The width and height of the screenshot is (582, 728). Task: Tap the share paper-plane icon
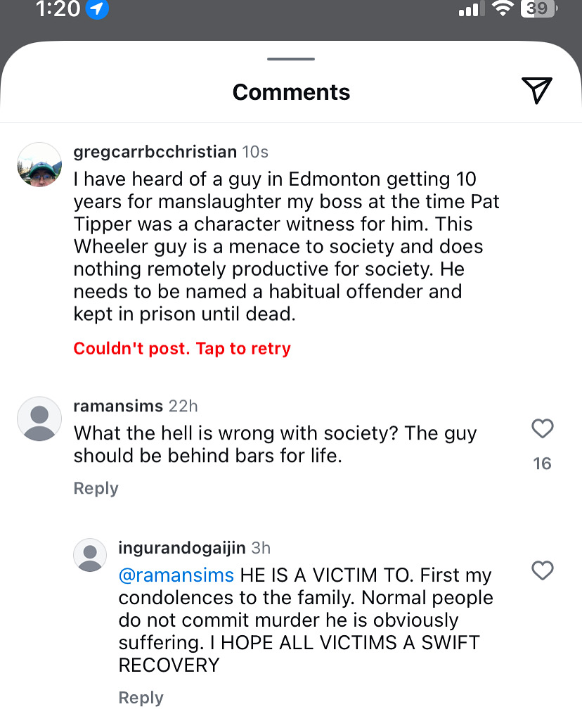pyautogui.click(x=537, y=91)
